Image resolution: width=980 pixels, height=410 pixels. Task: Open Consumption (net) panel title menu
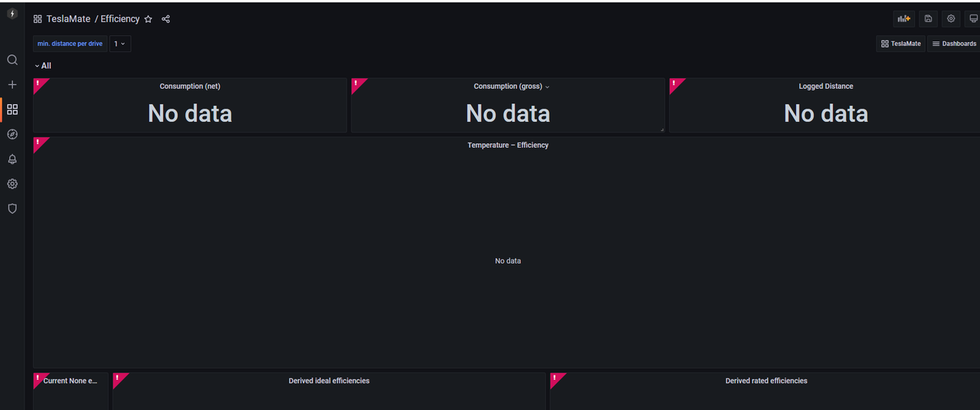tap(190, 87)
